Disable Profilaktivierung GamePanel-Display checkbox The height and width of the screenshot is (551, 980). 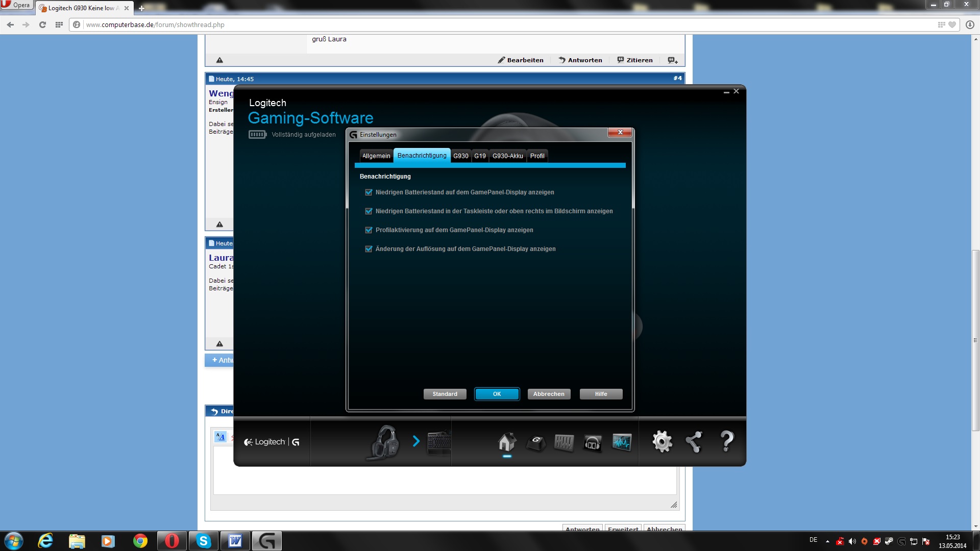[369, 230]
